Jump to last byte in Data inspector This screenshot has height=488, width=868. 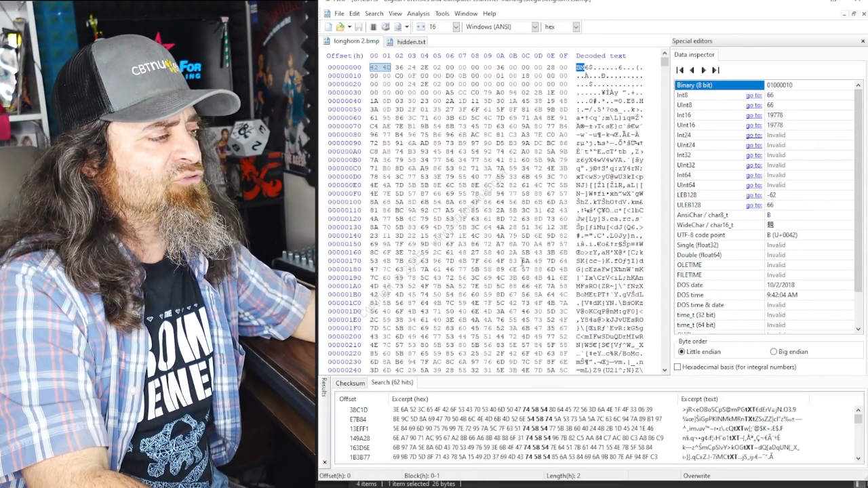click(715, 70)
